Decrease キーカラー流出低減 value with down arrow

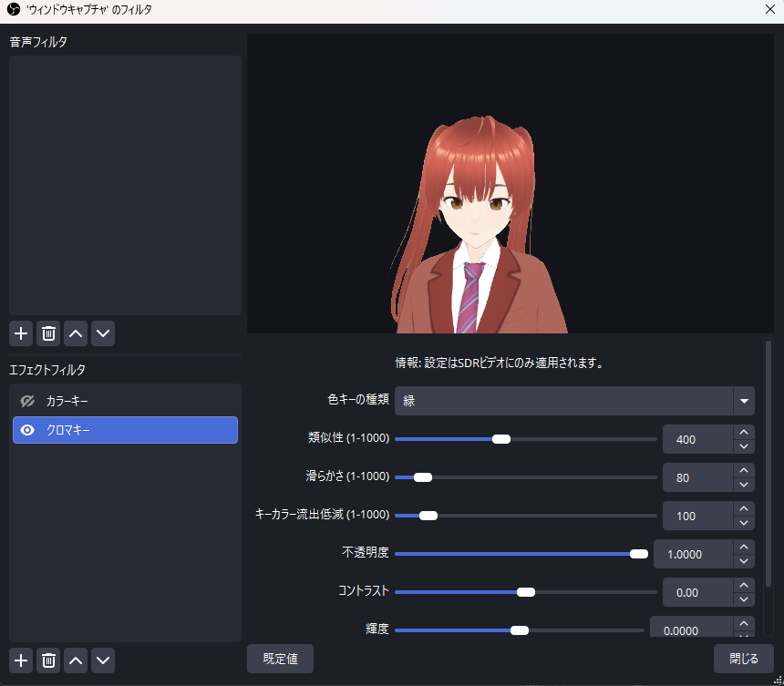744,523
